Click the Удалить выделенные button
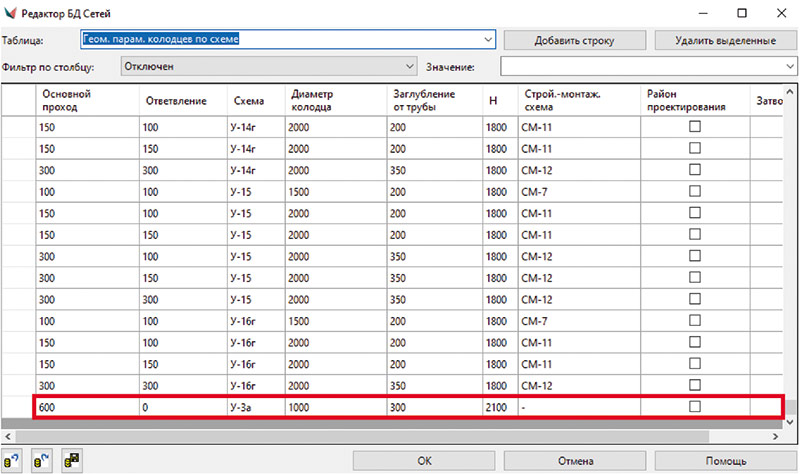The image size is (800, 474). pyautogui.click(x=724, y=41)
